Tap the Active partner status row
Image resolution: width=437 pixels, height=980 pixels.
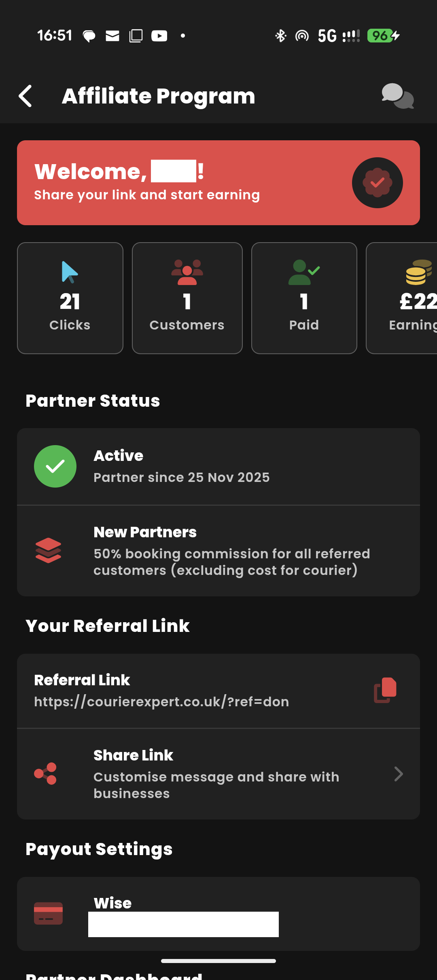click(218, 467)
